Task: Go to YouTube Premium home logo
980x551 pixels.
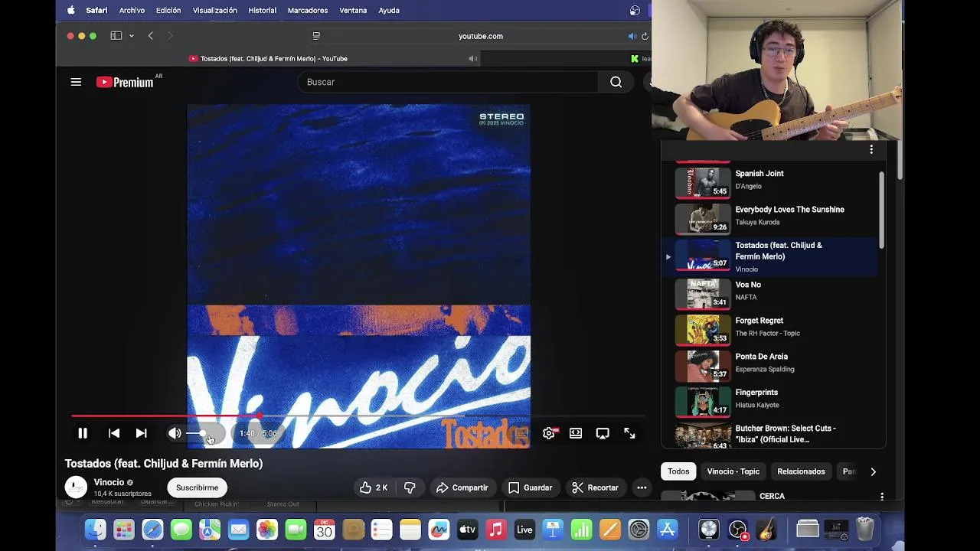Action: click(x=126, y=82)
